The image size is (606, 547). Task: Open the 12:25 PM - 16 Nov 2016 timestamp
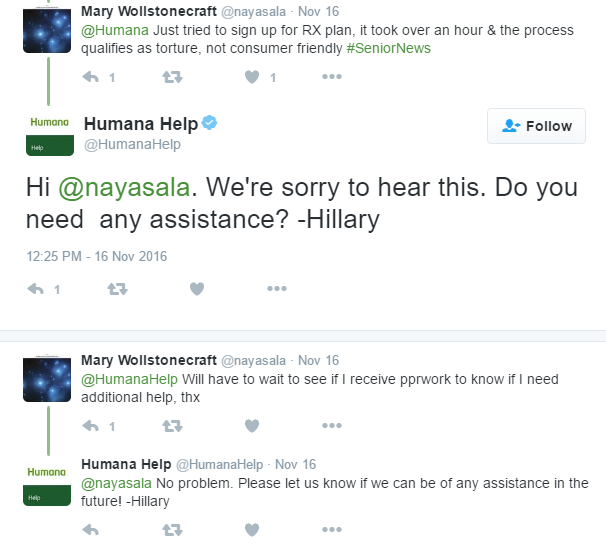pos(97,256)
